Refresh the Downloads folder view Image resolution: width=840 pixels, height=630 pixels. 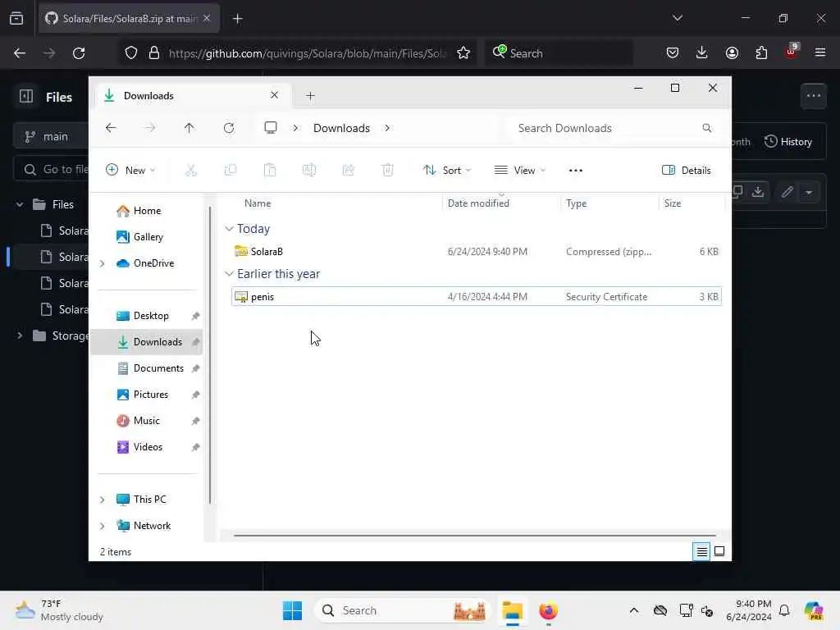(x=229, y=128)
